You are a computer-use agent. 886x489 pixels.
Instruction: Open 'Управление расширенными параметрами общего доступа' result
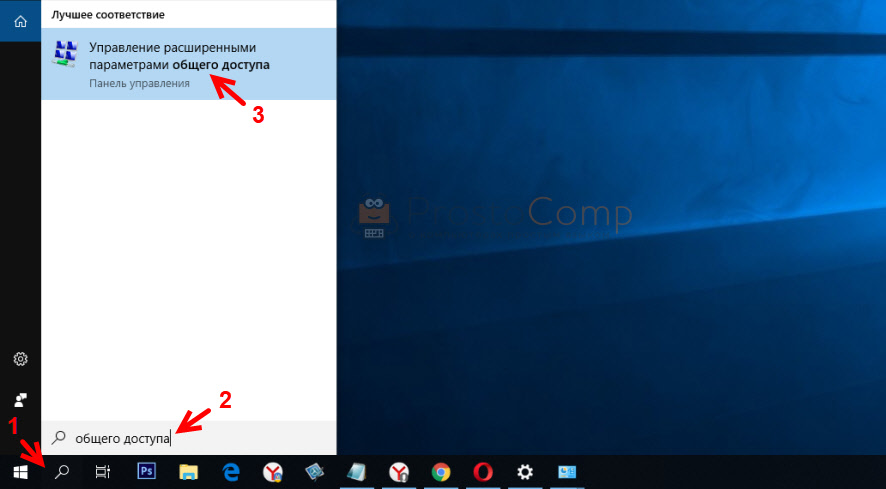[x=189, y=64]
